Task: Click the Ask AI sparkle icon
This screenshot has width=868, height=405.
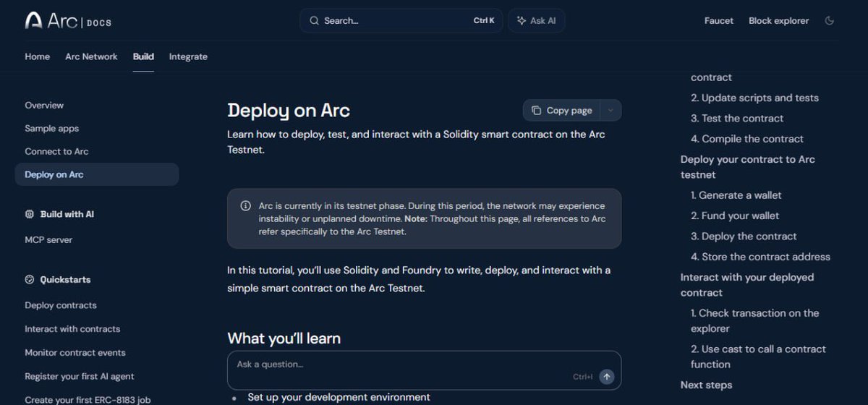Action: pos(521,21)
